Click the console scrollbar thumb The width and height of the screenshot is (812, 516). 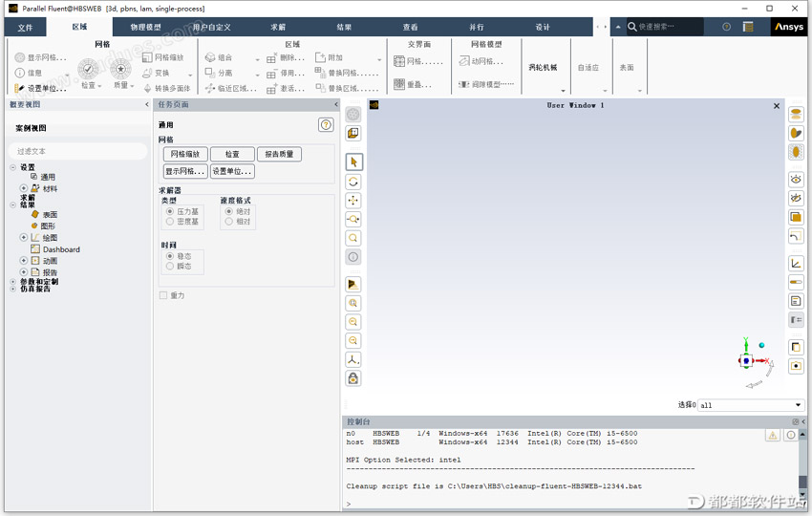point(802,482)
